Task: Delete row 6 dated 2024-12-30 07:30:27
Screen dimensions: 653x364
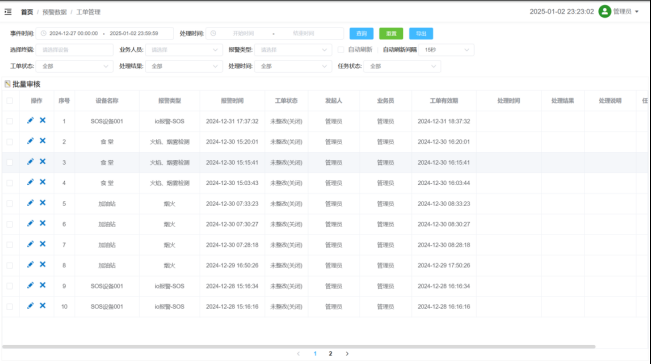Action: coord(42,223)
